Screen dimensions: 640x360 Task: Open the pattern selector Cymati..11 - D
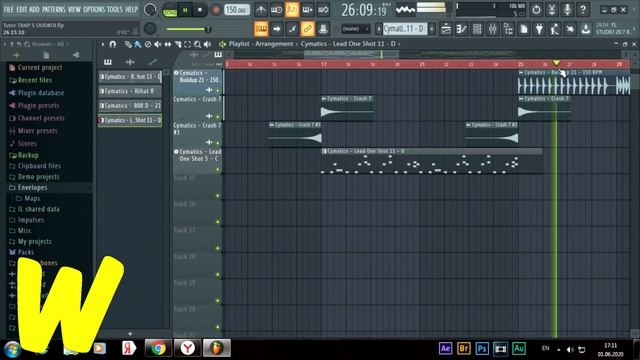click(404, 29)
